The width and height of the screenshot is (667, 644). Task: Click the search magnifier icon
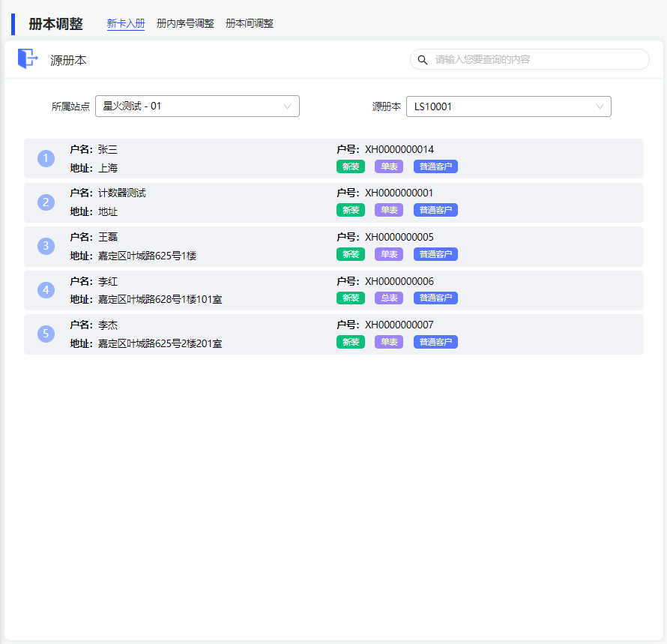423,59
